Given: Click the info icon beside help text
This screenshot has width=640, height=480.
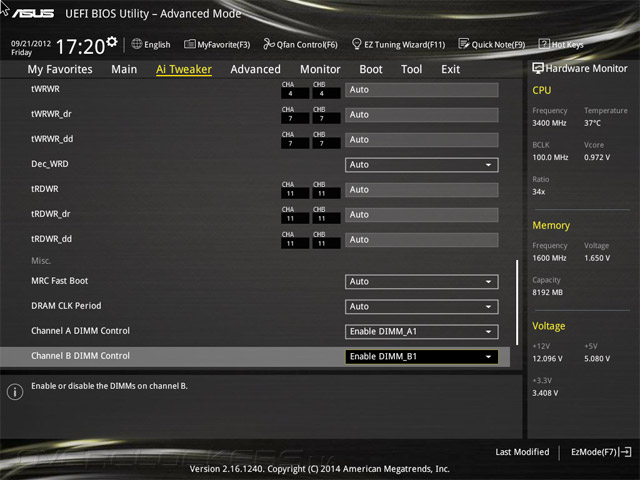Looking at the screenshot, I should pos(15,392).
